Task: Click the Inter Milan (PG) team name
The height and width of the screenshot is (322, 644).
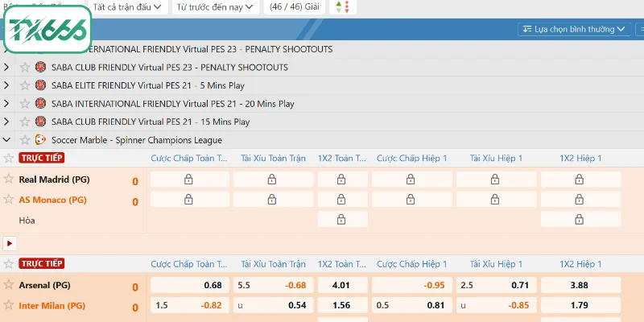Action: (52, 306)
